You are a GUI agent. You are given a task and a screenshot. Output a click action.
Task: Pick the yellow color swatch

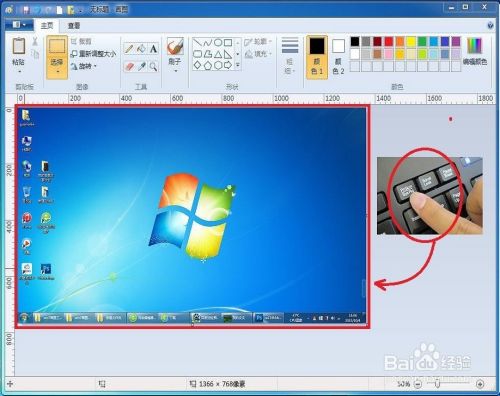[411, 42]
